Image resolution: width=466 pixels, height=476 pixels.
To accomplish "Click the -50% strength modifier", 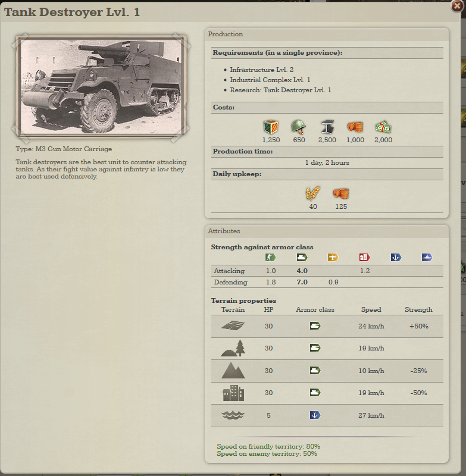I will point(418,393).
